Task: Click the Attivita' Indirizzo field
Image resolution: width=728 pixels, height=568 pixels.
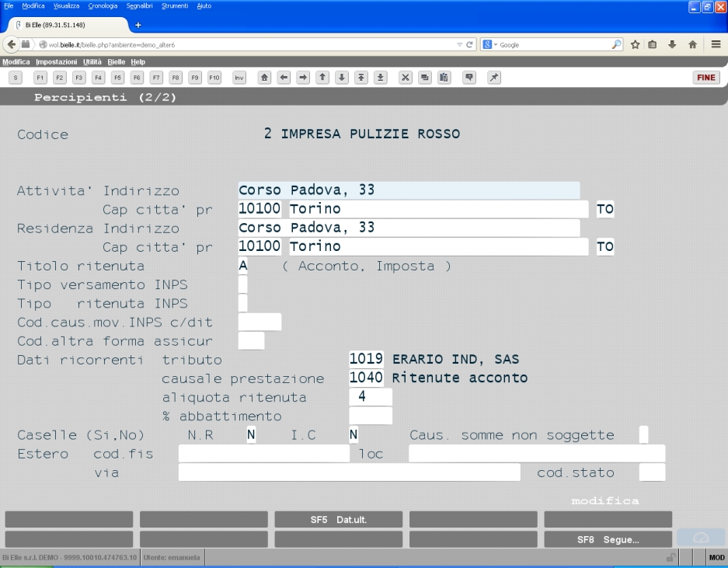Action: point(409,190)
